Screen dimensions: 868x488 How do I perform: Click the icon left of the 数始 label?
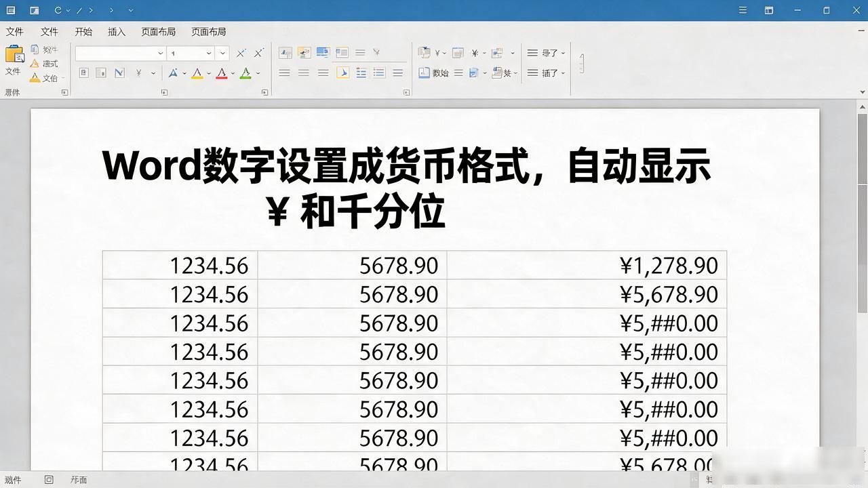pos(424,73)
